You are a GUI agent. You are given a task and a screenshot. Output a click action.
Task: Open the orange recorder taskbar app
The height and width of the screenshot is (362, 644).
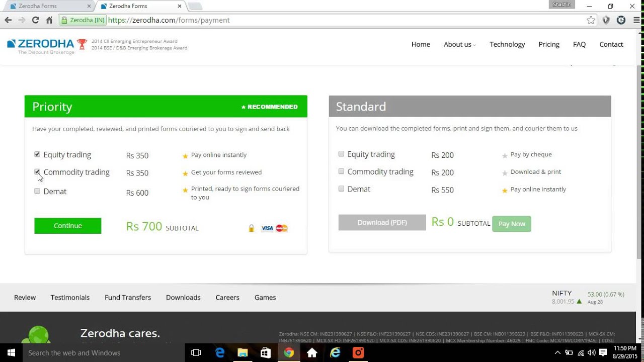(358, 353)
